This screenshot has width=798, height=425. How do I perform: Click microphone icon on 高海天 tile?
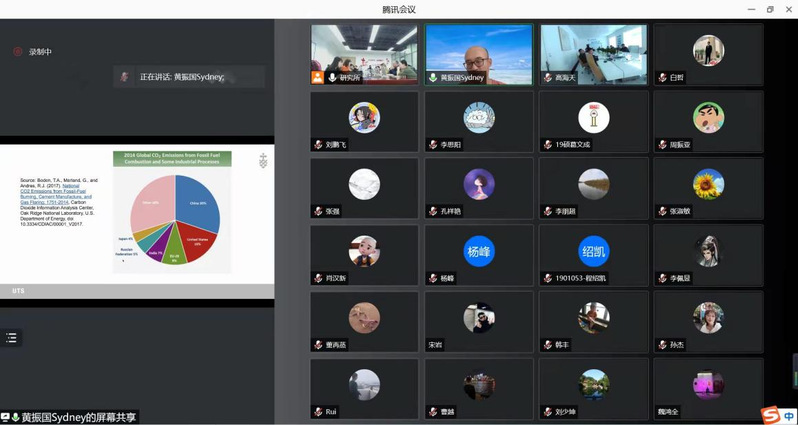[x=548, y=77]
